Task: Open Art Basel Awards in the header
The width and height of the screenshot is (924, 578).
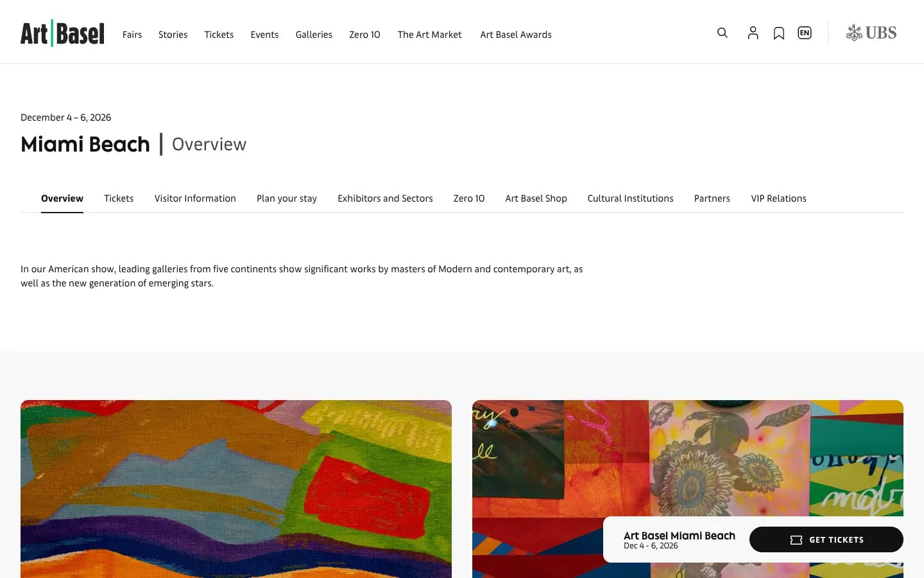Action: pos(516,35)
